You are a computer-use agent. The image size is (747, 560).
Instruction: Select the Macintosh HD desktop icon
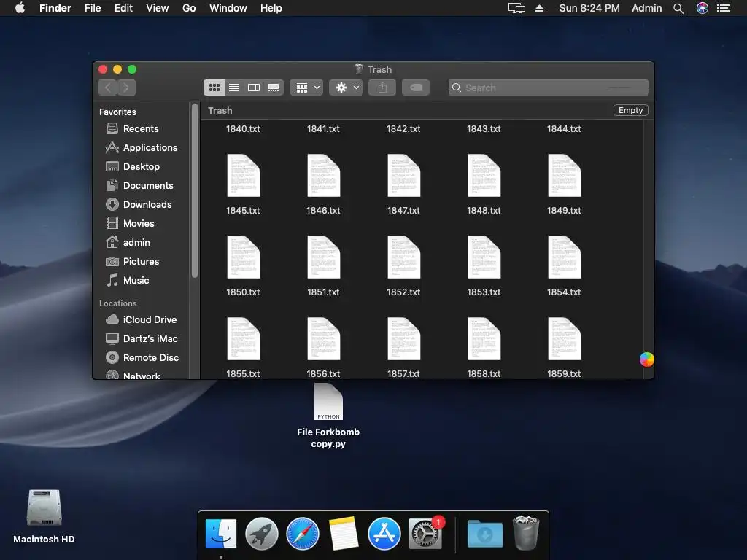point(44,507)
